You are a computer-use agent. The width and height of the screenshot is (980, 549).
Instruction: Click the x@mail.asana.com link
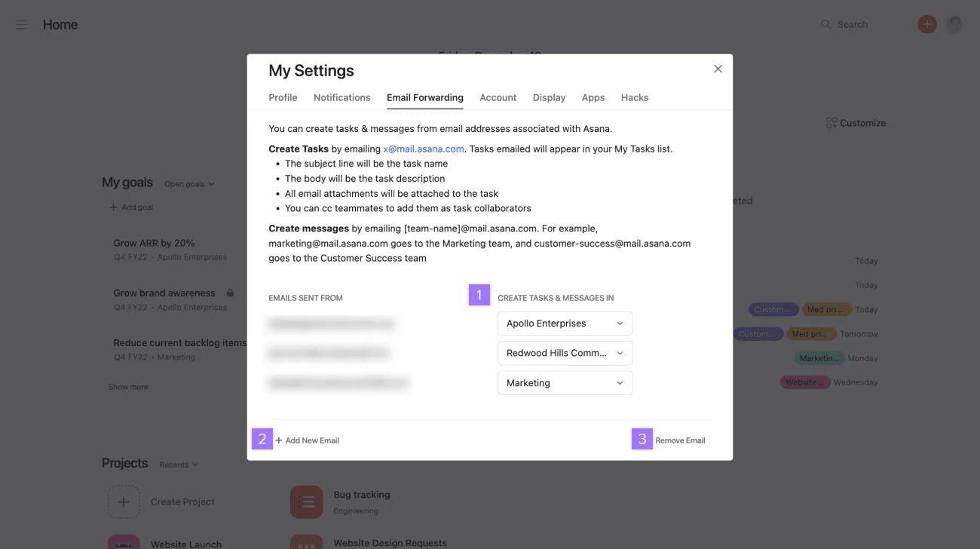tap(424, 149)
